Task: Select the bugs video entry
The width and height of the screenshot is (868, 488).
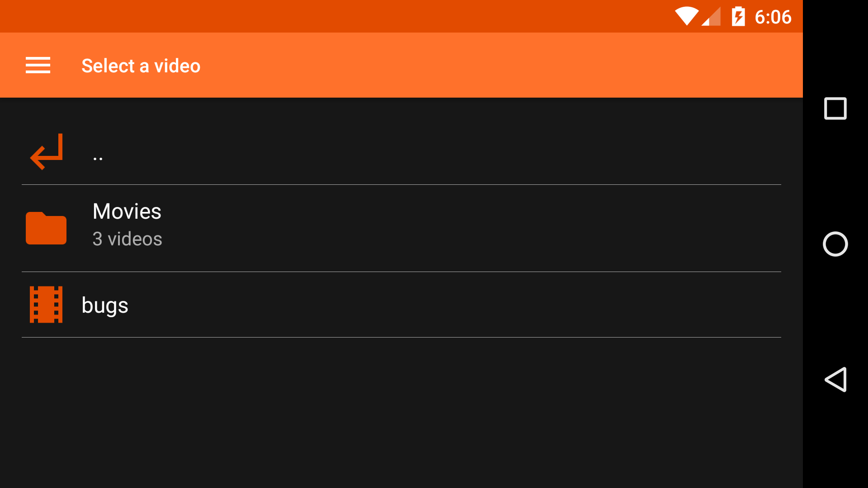Action: click(401, 305)
